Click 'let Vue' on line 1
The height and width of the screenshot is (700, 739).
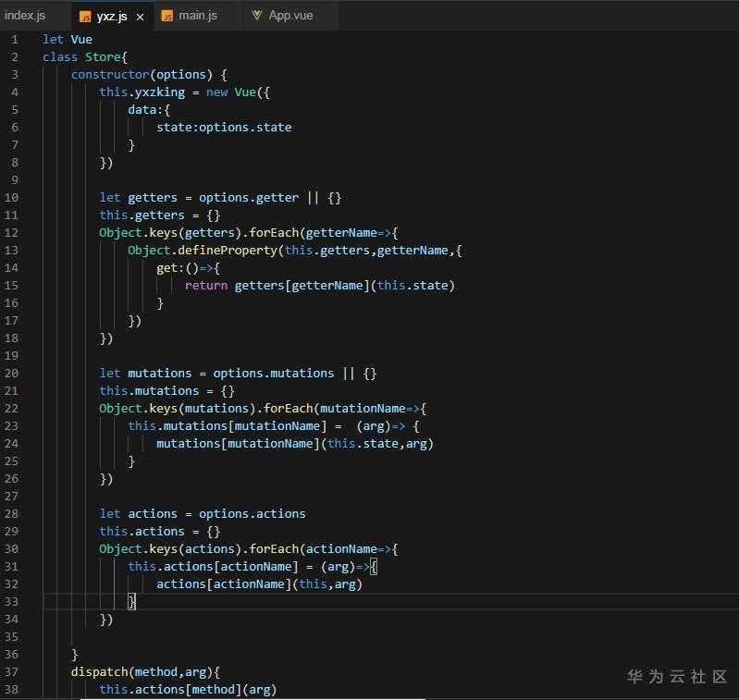pos(68,40)
